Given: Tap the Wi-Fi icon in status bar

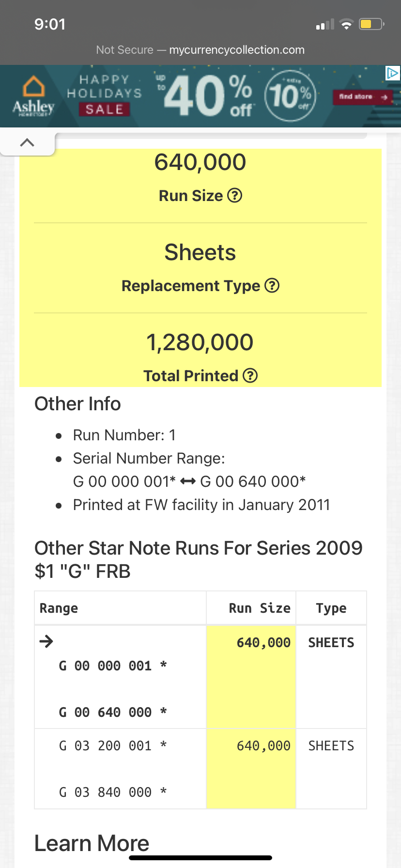Looking at the screenshot, I should [346, 24].
